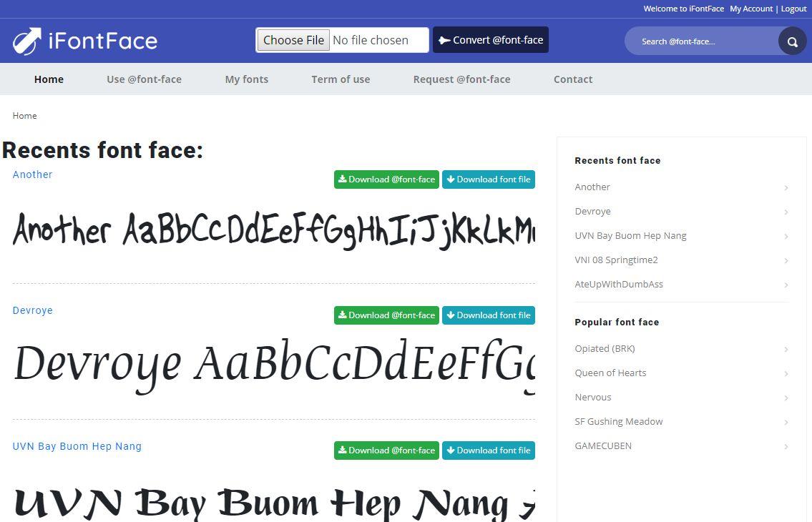The height and width of the screenshot is (522, 812).
Task: Click the Another font preview image
Action: point(273,230)
